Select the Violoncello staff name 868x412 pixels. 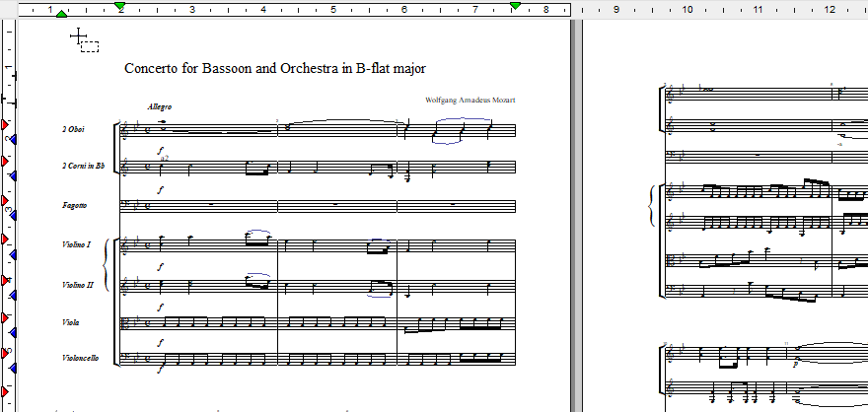click(79, 358)
